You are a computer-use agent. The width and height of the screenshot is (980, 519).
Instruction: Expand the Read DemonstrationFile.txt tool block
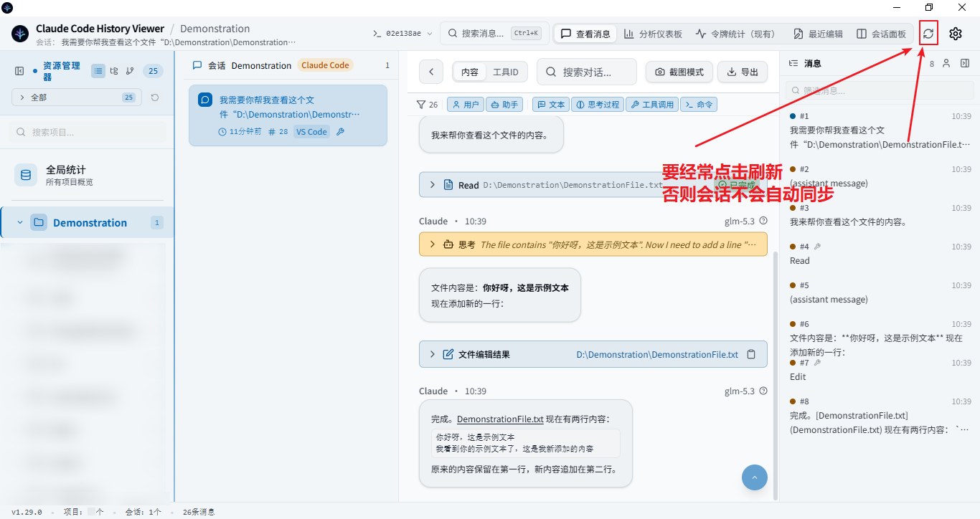433,185
